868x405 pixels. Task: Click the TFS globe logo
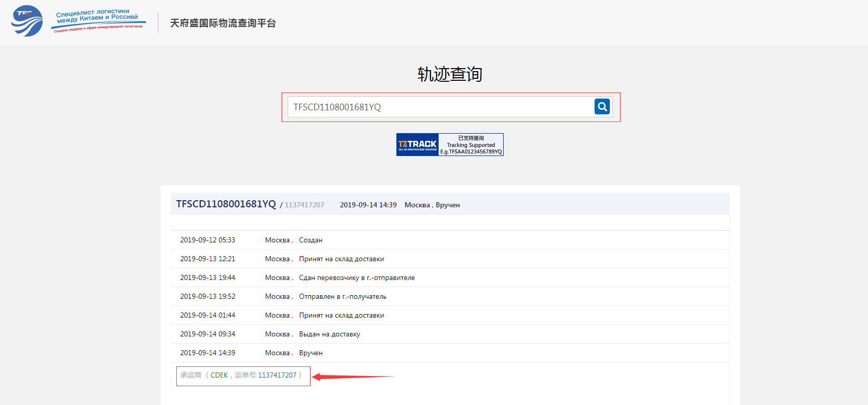point(27,21)
